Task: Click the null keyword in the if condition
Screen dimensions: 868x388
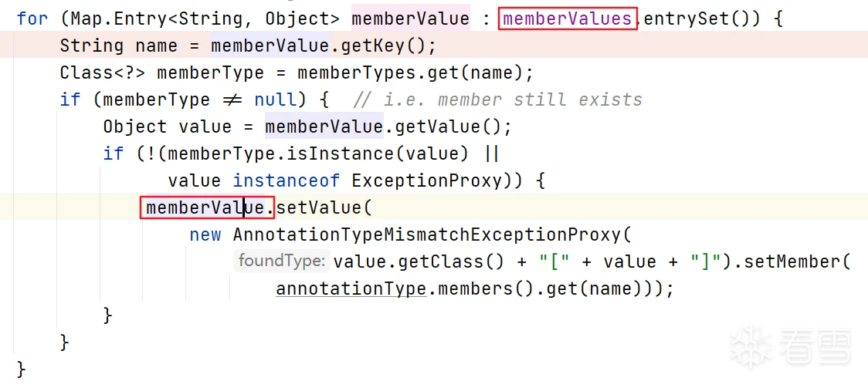Action: pyautogui.click(x=276, y=100)
